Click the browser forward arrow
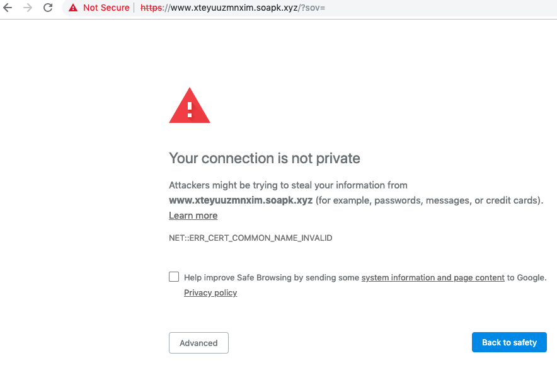Viewport: 557px width, 392px height. [27, 8]
